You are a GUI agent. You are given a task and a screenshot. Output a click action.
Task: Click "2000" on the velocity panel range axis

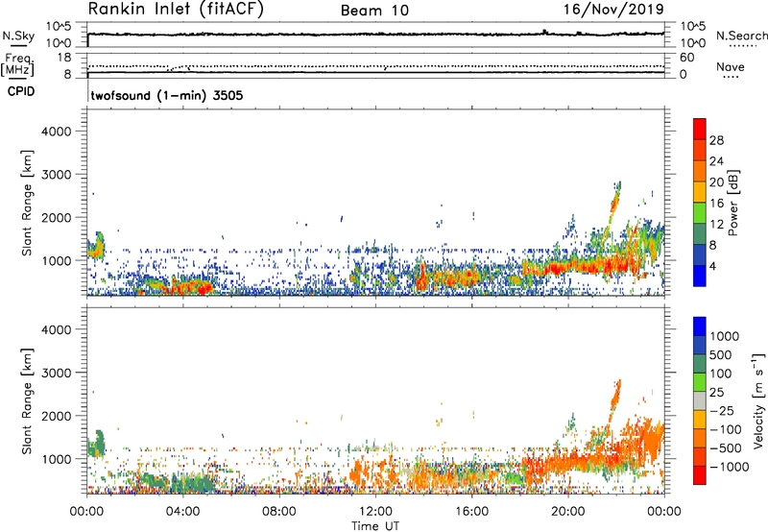(x=57, y=416)
